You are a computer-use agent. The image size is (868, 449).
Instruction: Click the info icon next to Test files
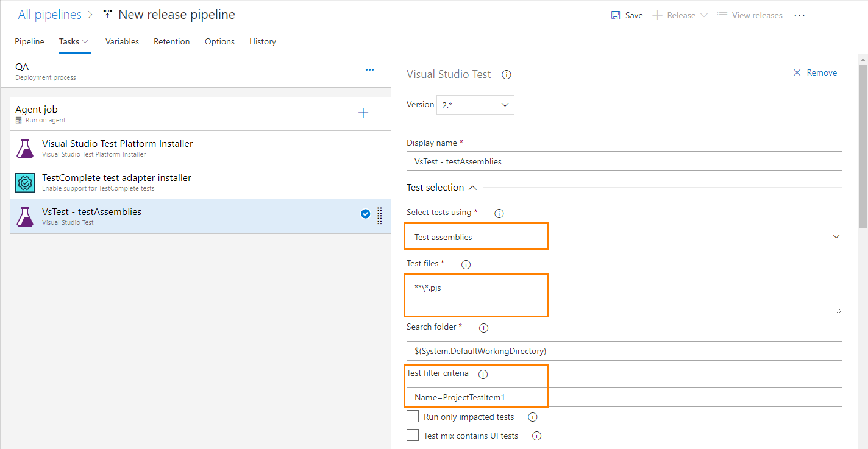pyautogui.click(x=466, y=264)
